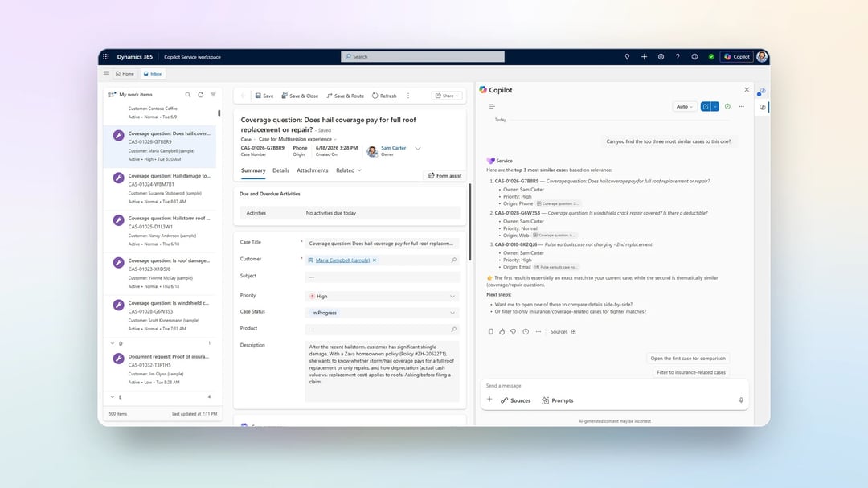Close the Copilot panel
Viewport: 868px width, 488px height.
click(x=747, y=90)
